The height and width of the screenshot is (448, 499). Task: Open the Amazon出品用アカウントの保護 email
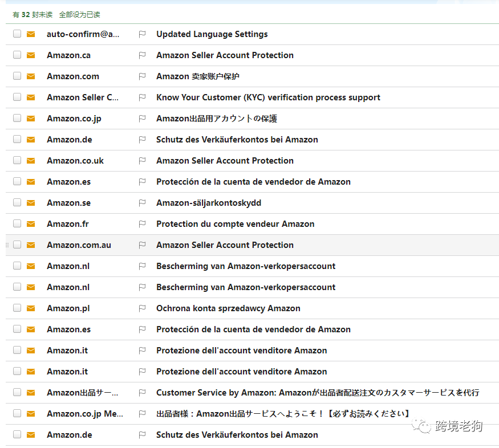pos(217,119)
